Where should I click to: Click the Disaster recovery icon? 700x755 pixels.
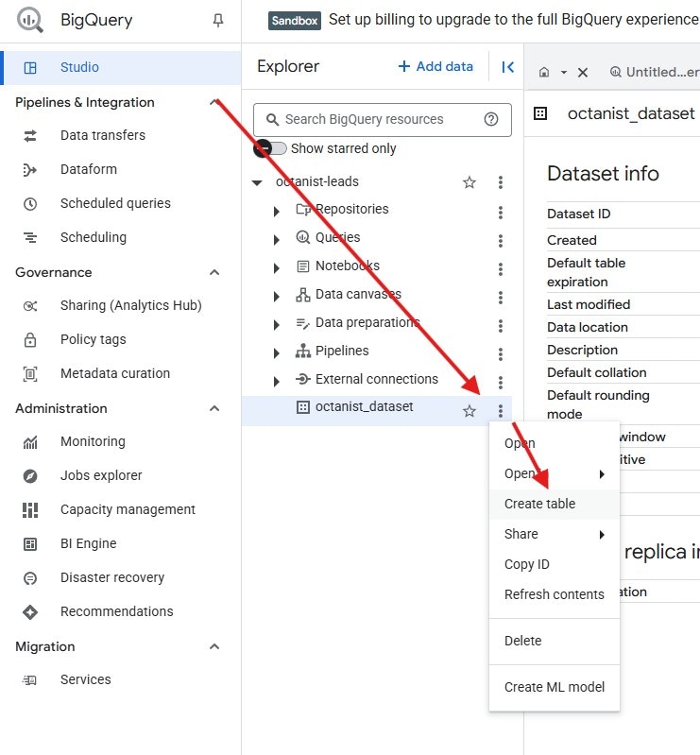pyautogui.click(x=30, y=578)
